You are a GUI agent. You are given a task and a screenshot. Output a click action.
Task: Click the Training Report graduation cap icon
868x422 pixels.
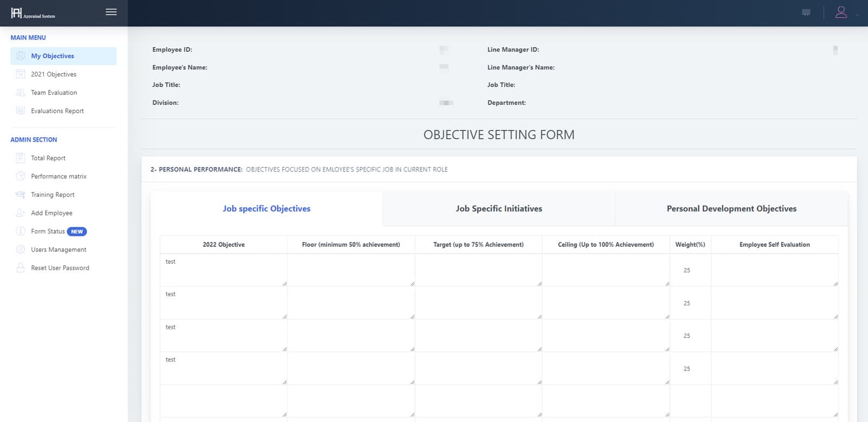tap(21, 195)
